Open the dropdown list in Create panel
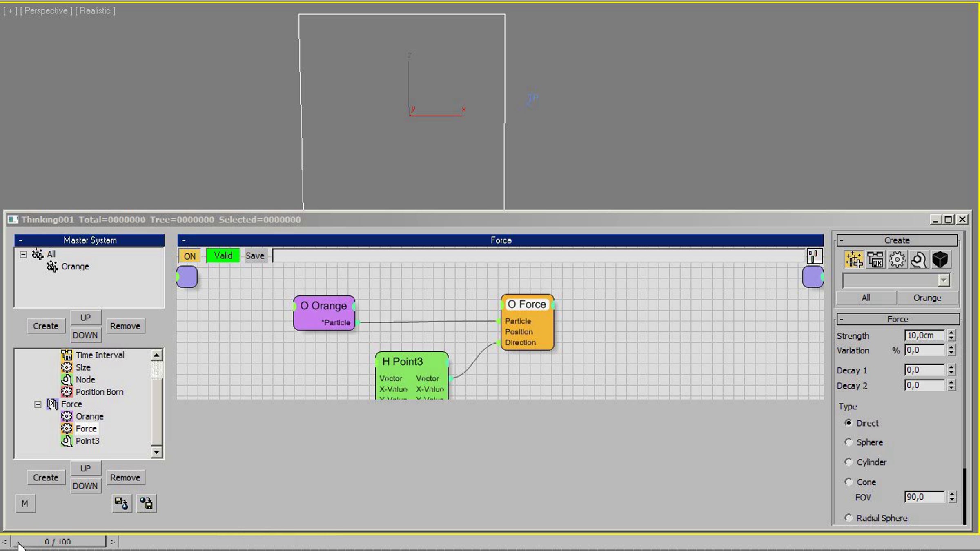Image resolution: width=980 pixels, height=551 pixels. tap(943, 280)
